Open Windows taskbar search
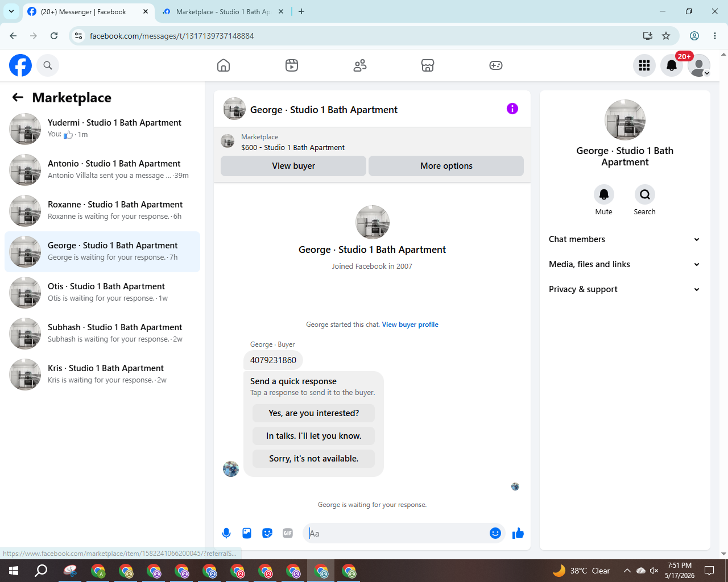Image resolution: width=728 pixels, height=582 pixels. 41,571
